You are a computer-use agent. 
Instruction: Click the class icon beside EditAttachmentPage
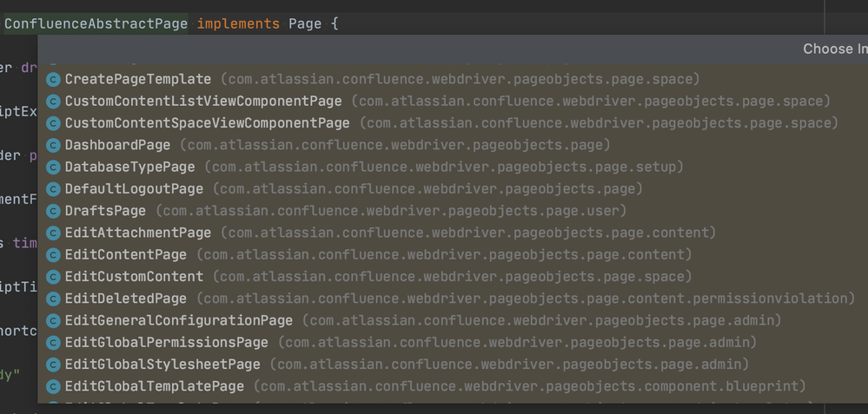53,233
